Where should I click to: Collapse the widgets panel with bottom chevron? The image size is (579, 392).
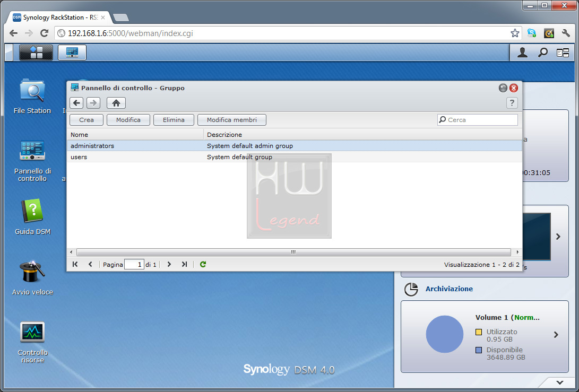[560, 382]
